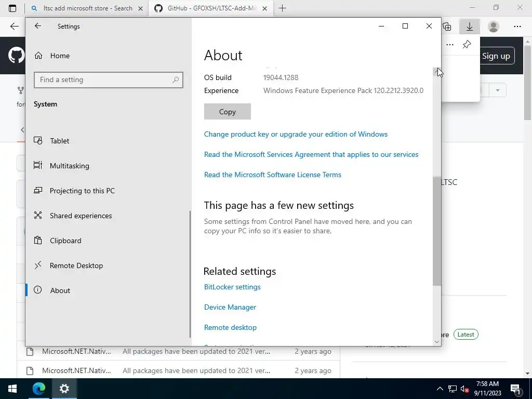Viewport: 532px width, 399px height.
Task: Pin the downloads flyout in Edge
Action: pos(467,45)
